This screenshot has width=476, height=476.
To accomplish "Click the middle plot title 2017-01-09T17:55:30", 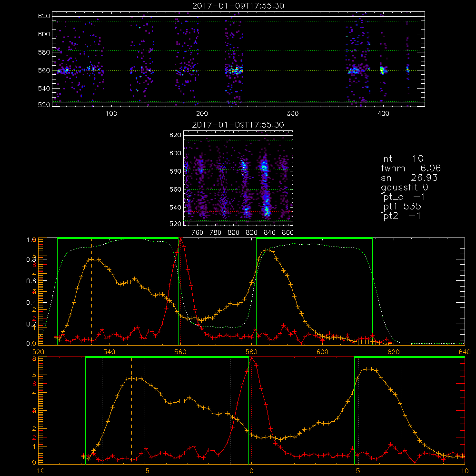I will coord(238,125).
